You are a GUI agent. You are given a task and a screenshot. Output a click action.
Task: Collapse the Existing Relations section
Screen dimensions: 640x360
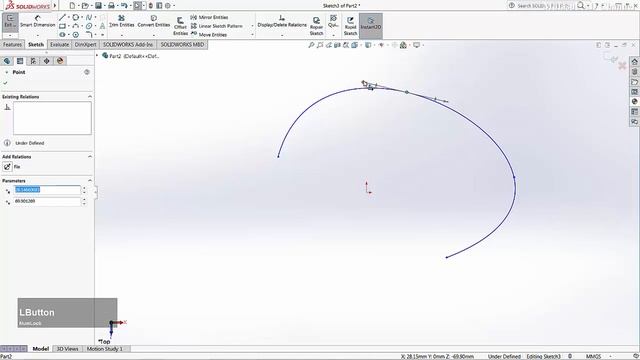tap(90, 97)
